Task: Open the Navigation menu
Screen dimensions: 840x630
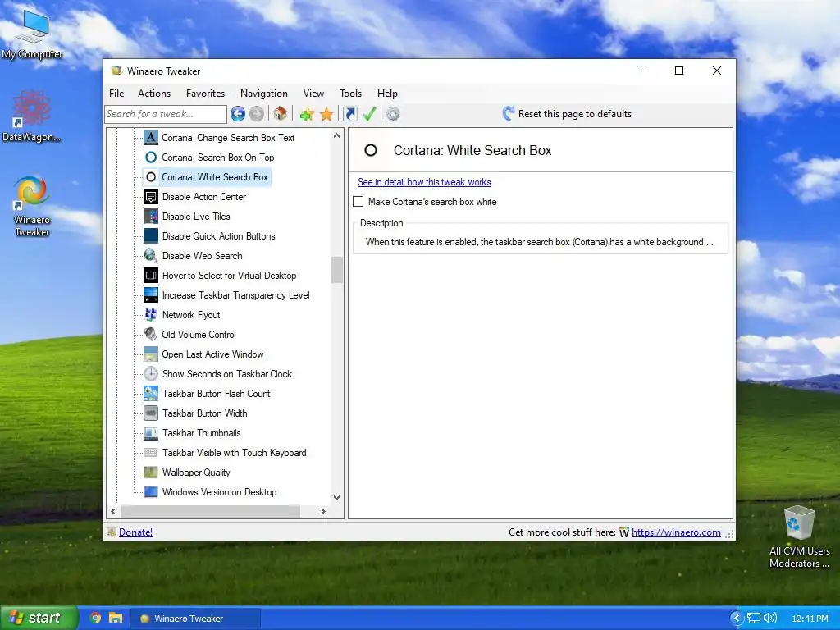Action: [x=264, y=94]
